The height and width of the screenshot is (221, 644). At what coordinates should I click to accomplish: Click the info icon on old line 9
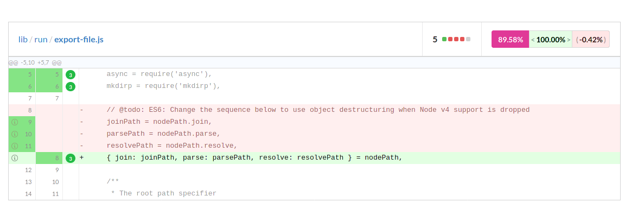pos(15,122)
